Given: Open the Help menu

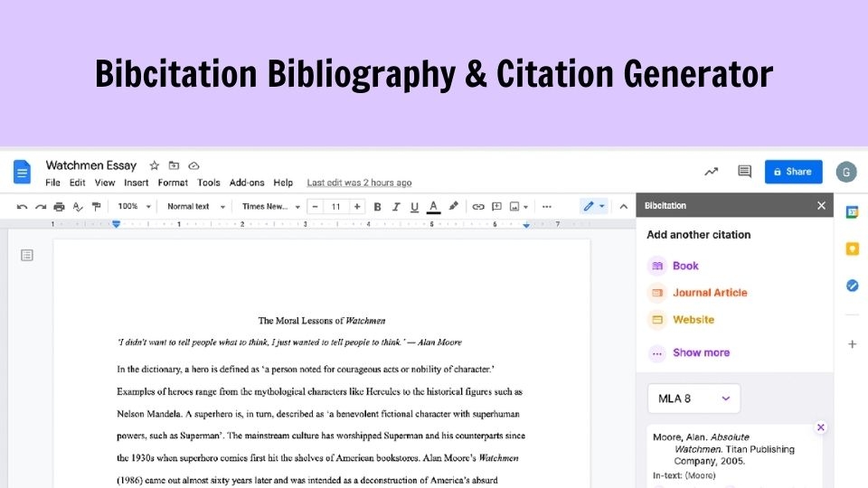Looking at the screenshot, I should pos(283,183).
